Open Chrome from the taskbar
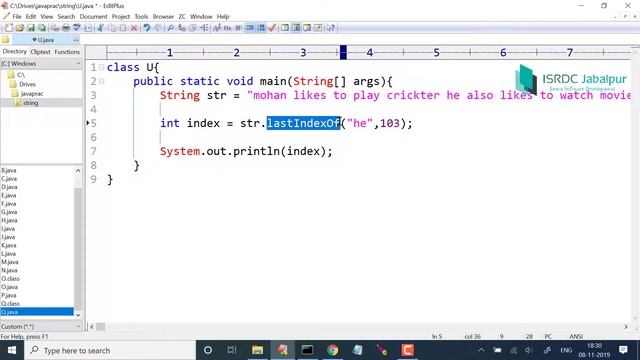 coord(332,350)
